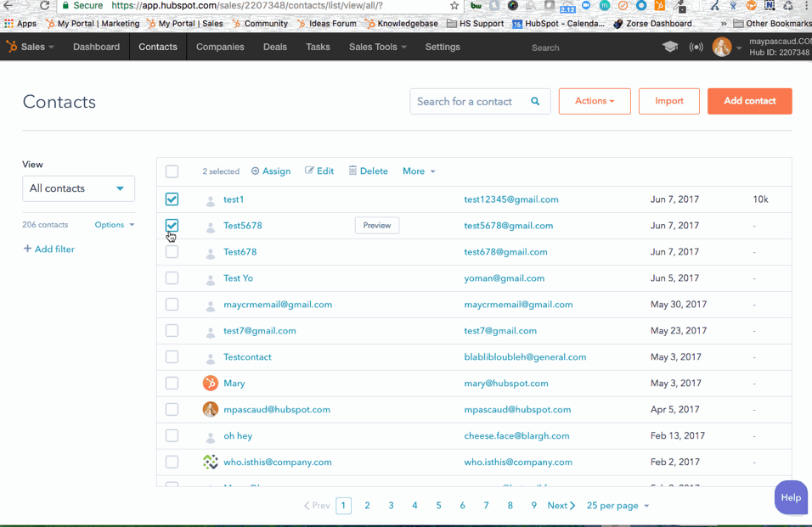Viewport: 812px width, 527px height.
Task: Click the person icon beside test1
Action: click(211, 200)
